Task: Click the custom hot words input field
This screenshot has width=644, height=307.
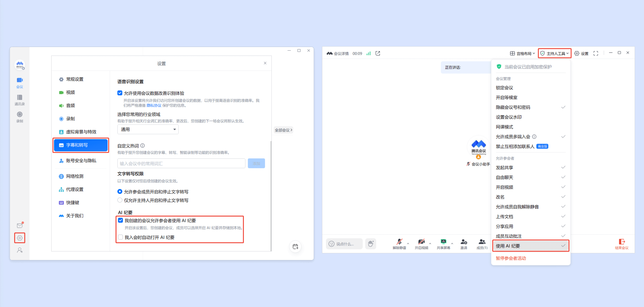Action: [x=181, y=163]
